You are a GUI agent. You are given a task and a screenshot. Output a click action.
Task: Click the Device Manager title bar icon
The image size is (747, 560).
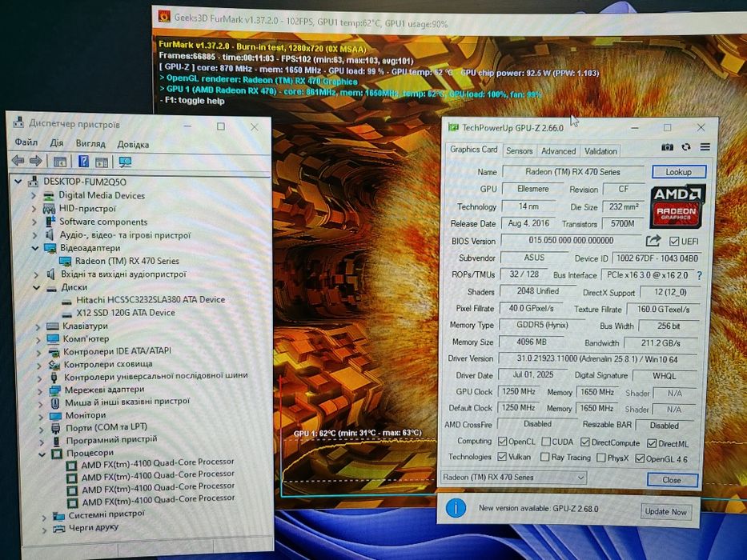pyautogui.click(x=18, y=122)
